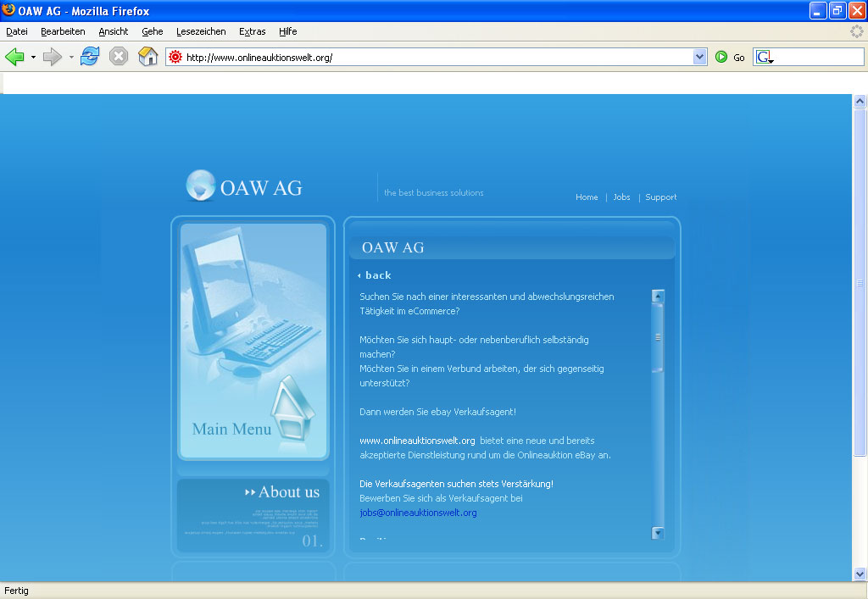Screen dimensions: 868x599
Task: Follow the Home navigation link
Action: (587, 197)
